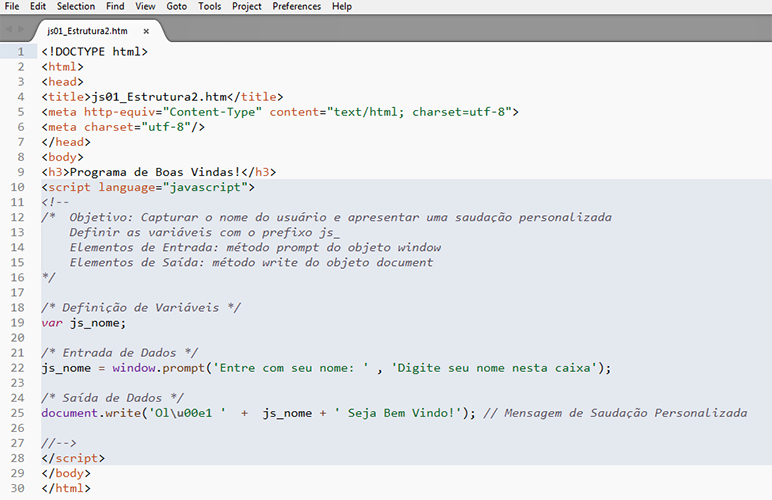Viewport: 772px width, 500px height.
Task: Open the Tools menu
Action: [210, 6]
